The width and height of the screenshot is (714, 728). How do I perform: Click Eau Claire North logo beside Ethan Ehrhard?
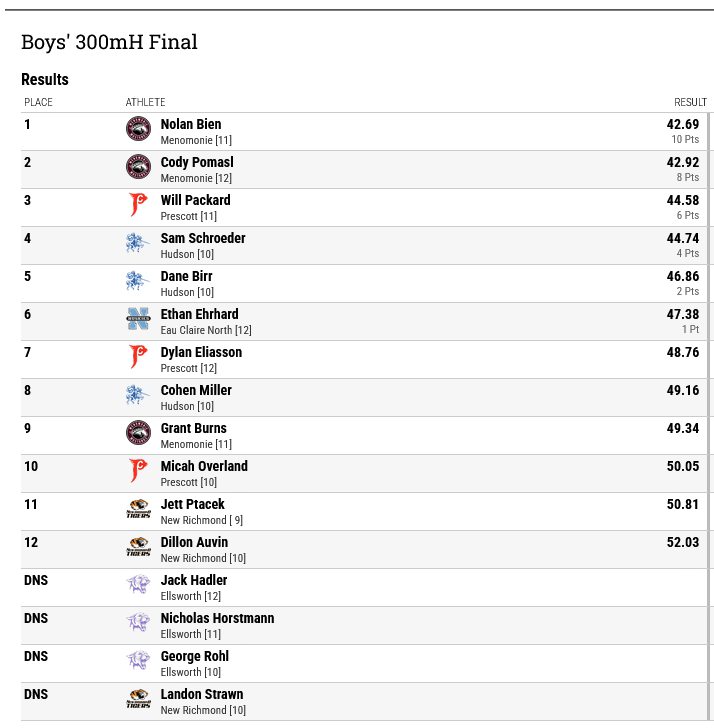click(x=138, y=318)
